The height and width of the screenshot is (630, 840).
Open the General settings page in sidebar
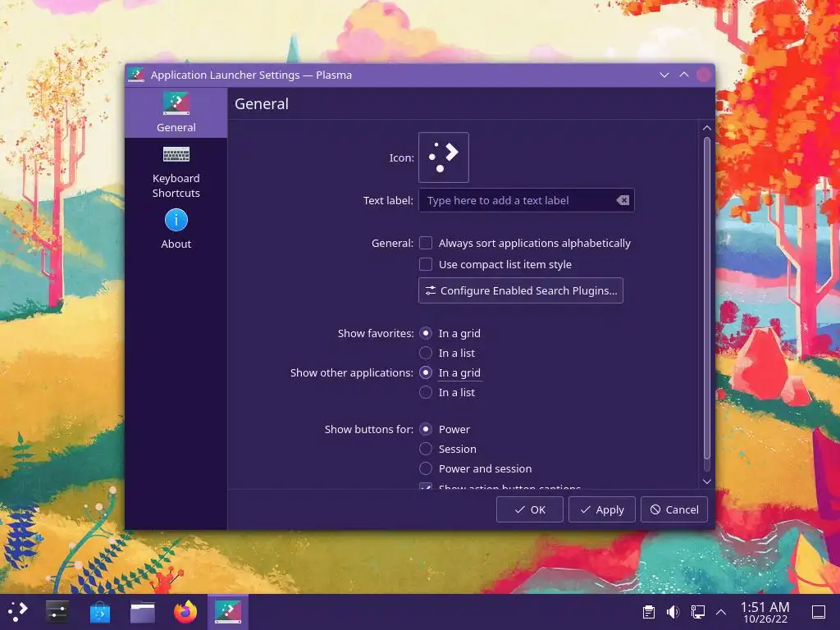(176, 112)
